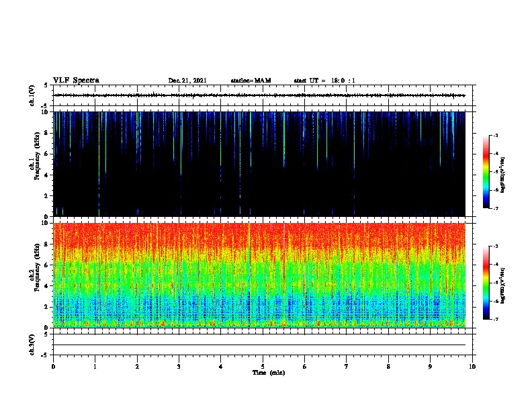Image resolution: width=532 pixels, height=411 pixels.
Task: Click the ch.1 colorbar units label log(PSD)
Action: (502, 175)
